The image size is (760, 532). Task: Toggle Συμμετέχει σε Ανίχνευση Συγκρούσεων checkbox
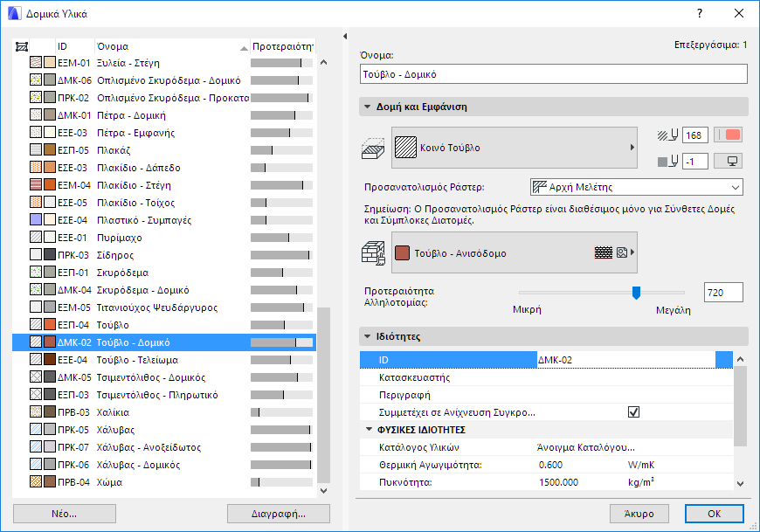click(633, 411)
